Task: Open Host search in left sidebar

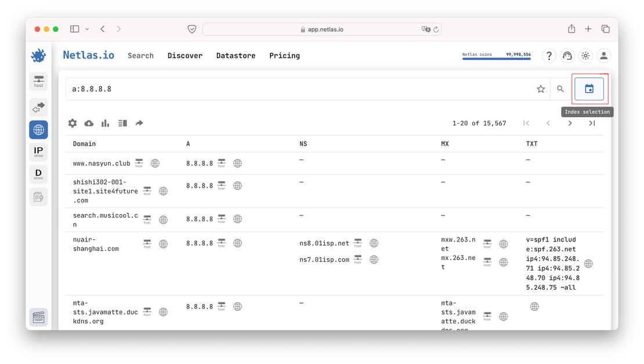Action: (x=38, y=81)
